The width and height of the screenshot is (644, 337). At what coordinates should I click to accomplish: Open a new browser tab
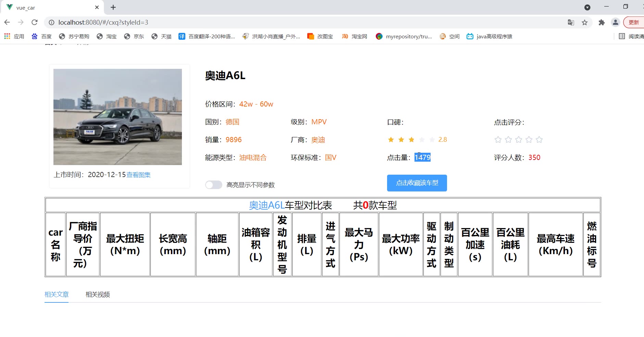point(113,7)
